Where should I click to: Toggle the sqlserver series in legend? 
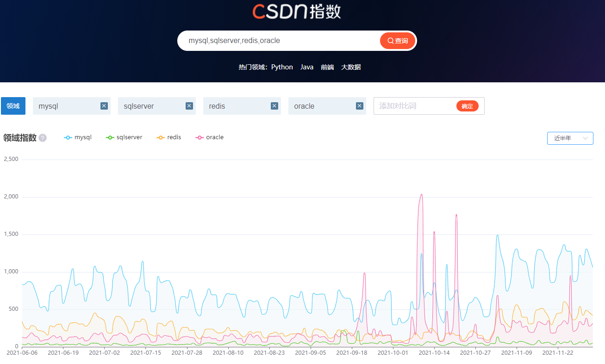point(124,137)
